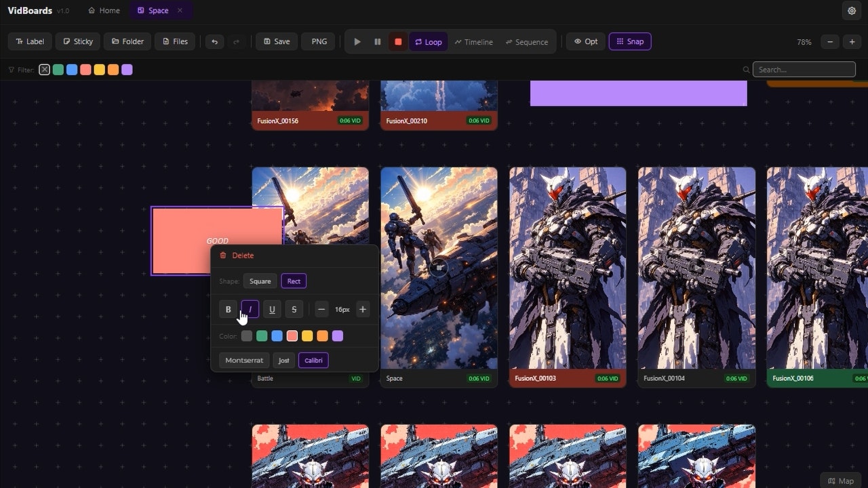Choose the Jost font
Viewport: 868px width, 488px height.
pyautogui.click(x=283, y=361)
